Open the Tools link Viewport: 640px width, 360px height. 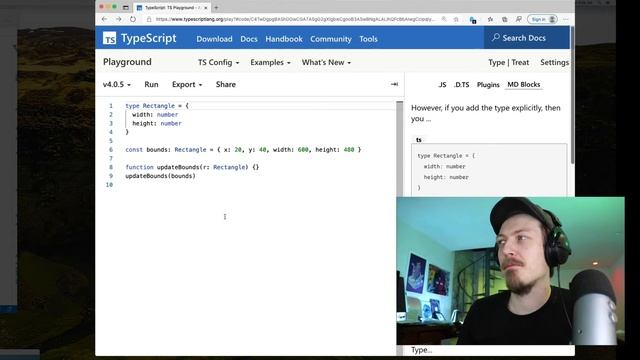368,39
